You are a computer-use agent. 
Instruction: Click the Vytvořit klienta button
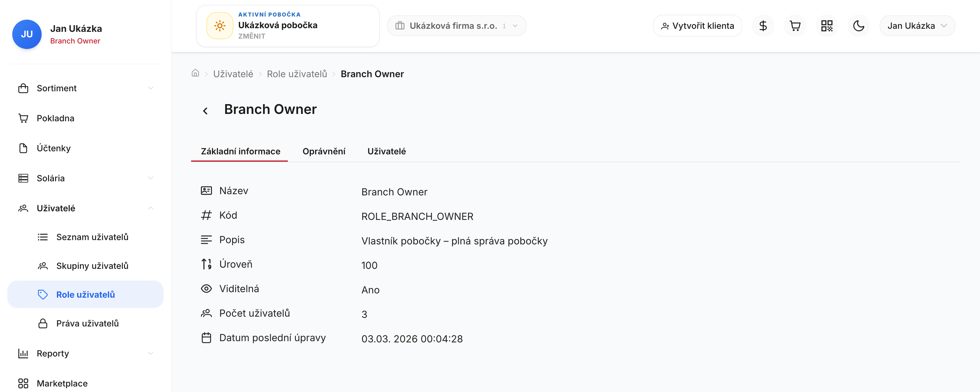pos(697,26)
